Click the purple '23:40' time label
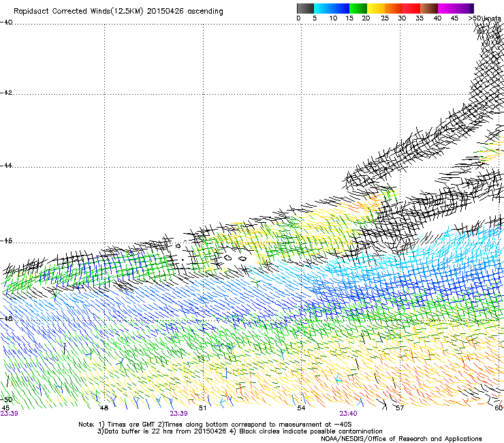The height and width of the screenshot is (443, 504). (x=348, y=414)
